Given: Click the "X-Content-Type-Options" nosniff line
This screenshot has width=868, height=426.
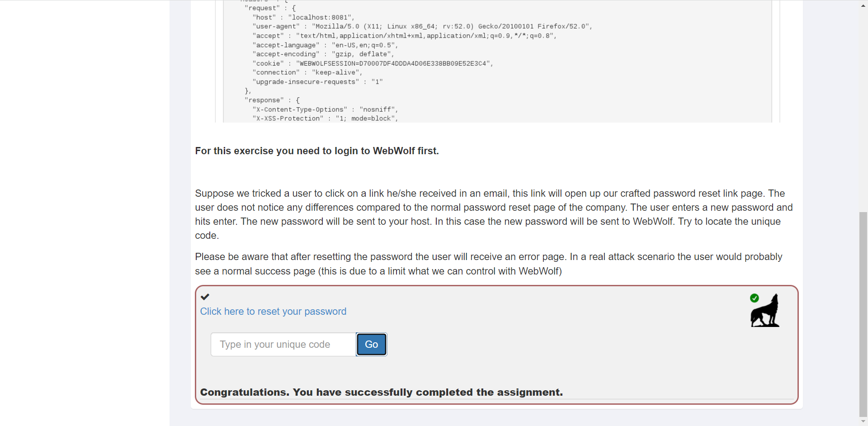Looking at the screenshot, I should coord(325,110).
